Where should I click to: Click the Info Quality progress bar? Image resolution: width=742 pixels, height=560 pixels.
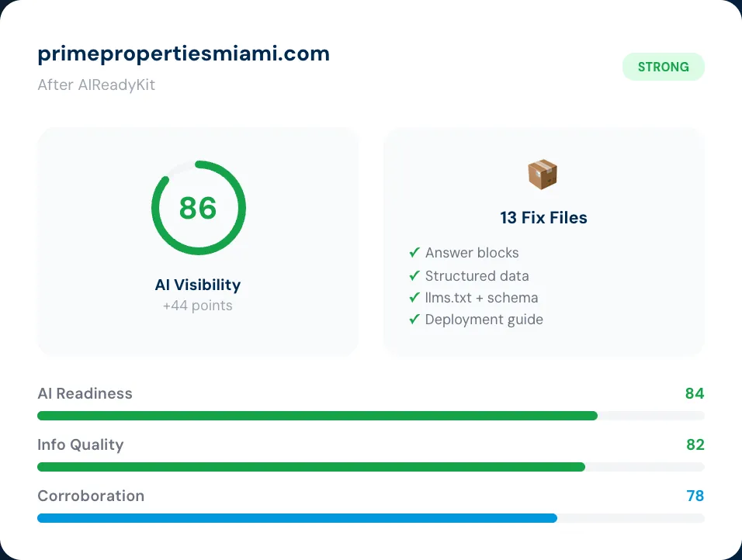(x=371, y=467)
